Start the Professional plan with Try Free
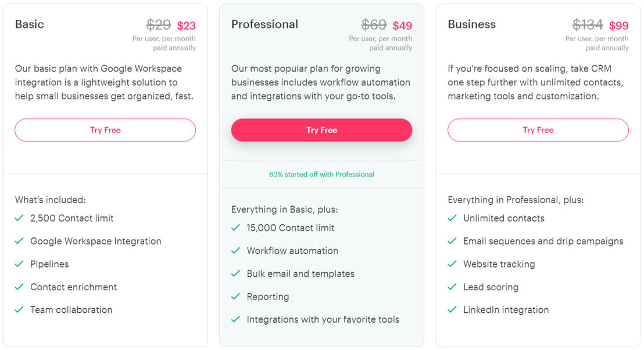Screen dimensions: 644x350 coord(321,130)
